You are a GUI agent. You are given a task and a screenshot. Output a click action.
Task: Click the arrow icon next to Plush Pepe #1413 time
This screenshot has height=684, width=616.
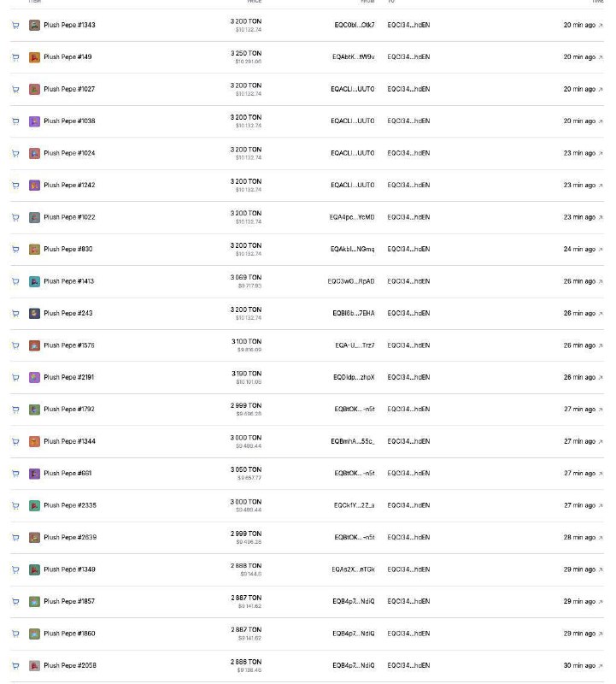[x=601, y=282]
